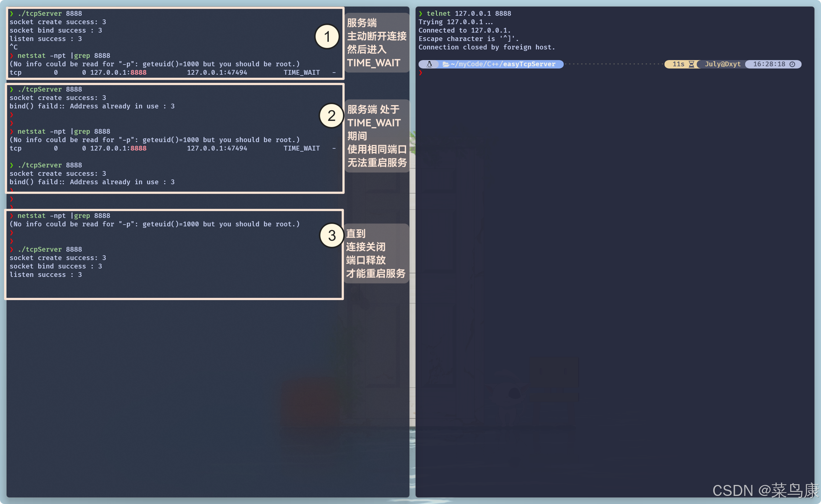Click the Linux penguin icon in prompt bar
The image size is (821, 504).
(x=429, y=64)
